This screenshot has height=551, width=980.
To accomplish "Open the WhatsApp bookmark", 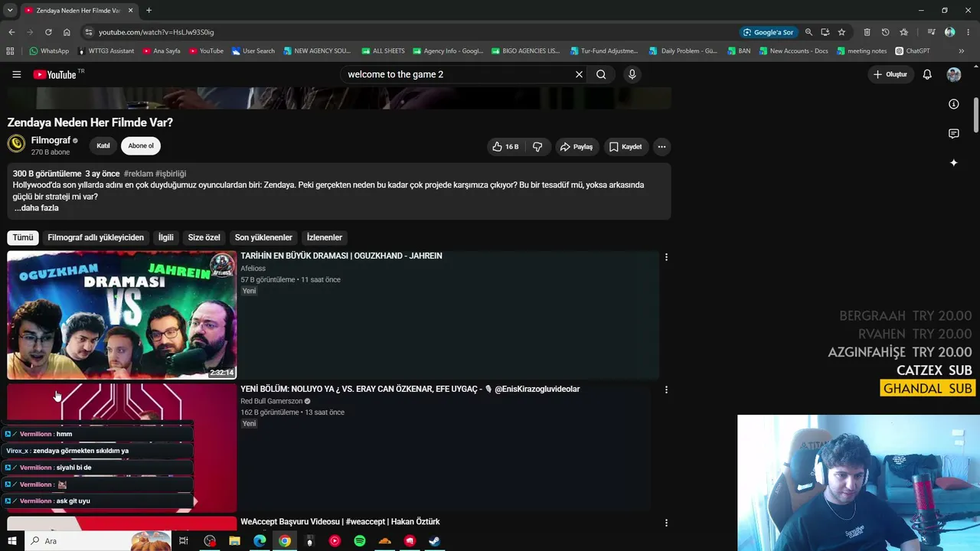I will (49, 51).
